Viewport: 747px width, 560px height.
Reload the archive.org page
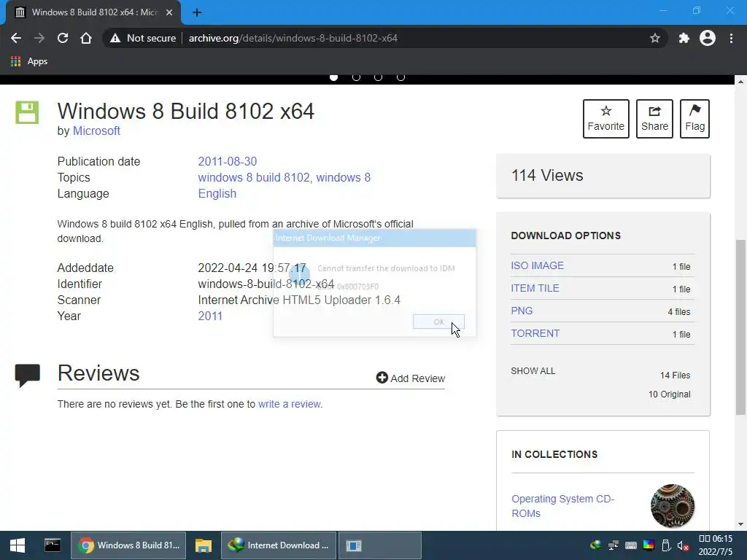[63, 38]
